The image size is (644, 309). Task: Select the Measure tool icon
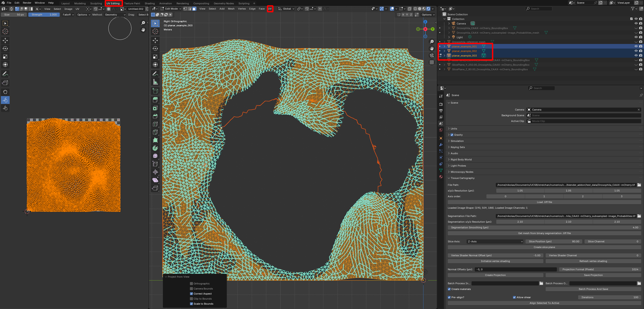pyautogui.click(x=155, y=82)
